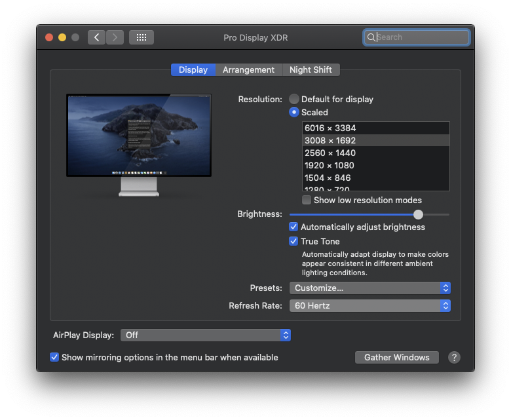This screenshot has width=511, height=420.
Task: Switch to the Arrangement tab
Action: pos(249,69)
